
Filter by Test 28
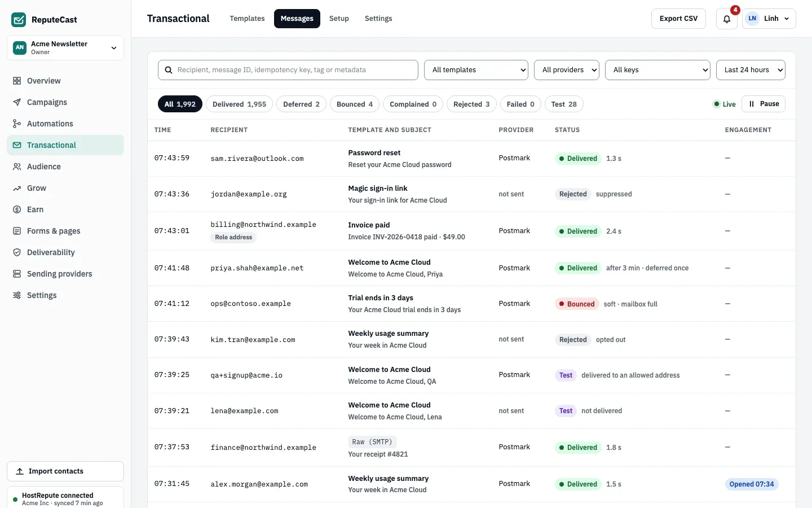pos(564,104)
